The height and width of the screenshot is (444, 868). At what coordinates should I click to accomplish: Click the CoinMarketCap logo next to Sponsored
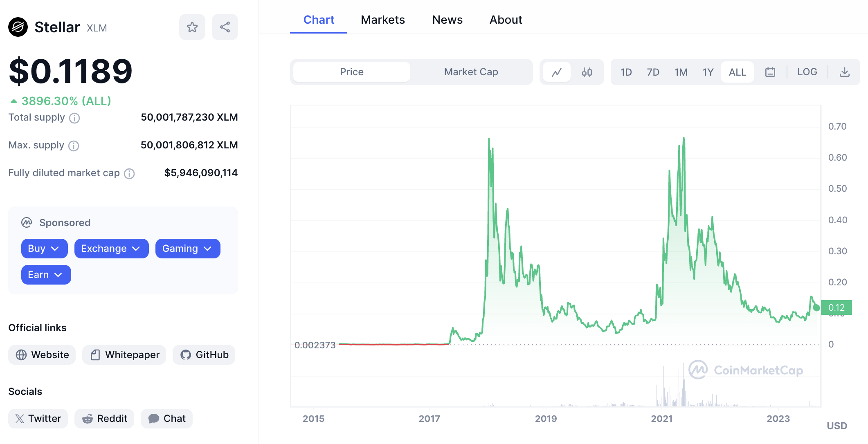(27, 223)
